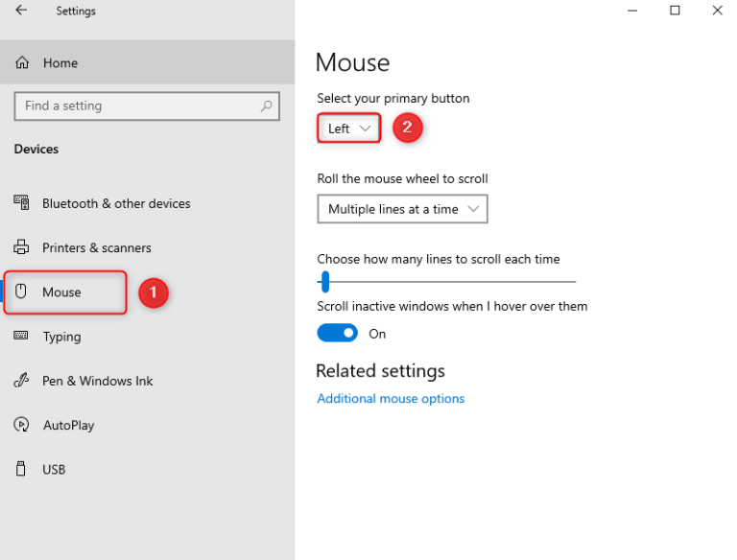This screenshot has height=560, width=737.
Task: Select Mouse in the Devices sidebar
Action: [x=61, y=292]
